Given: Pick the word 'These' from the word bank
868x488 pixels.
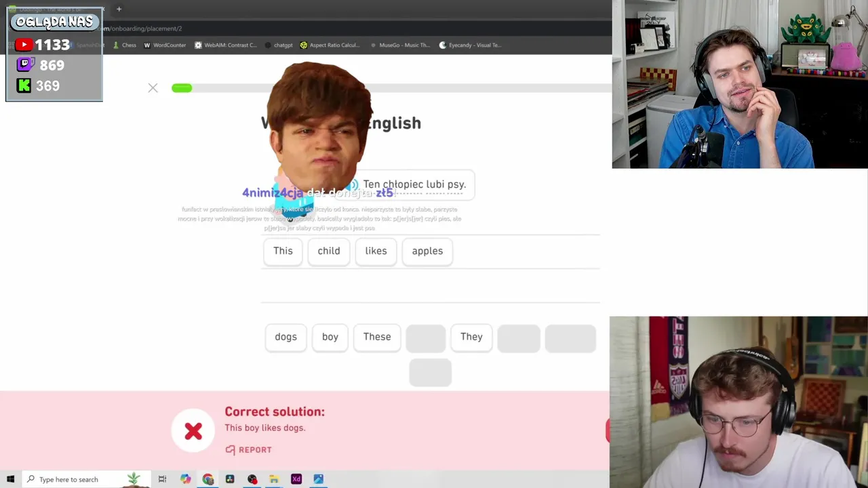Looking at the screenshot, I should pyautogui.click(x=377, y=338).
